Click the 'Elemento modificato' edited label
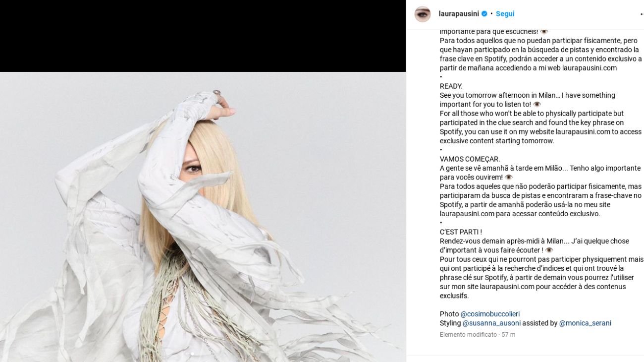644x362 pixels. coord(468,335)
